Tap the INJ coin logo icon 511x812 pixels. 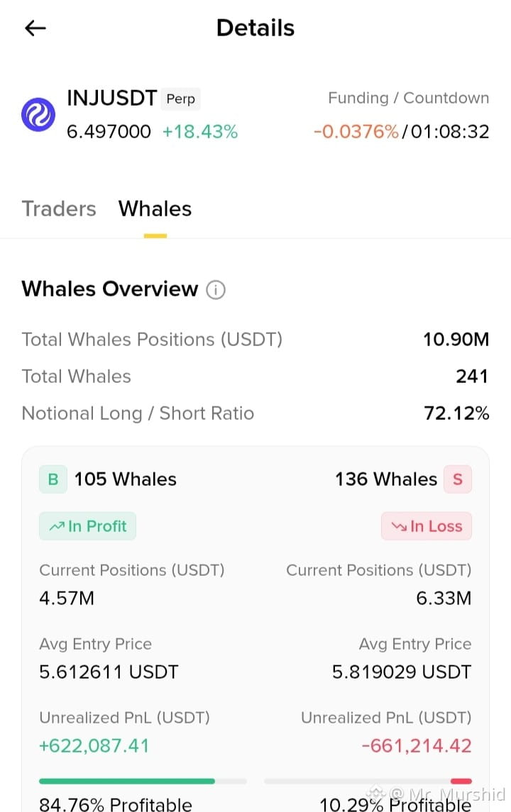(x=38, y=114)
